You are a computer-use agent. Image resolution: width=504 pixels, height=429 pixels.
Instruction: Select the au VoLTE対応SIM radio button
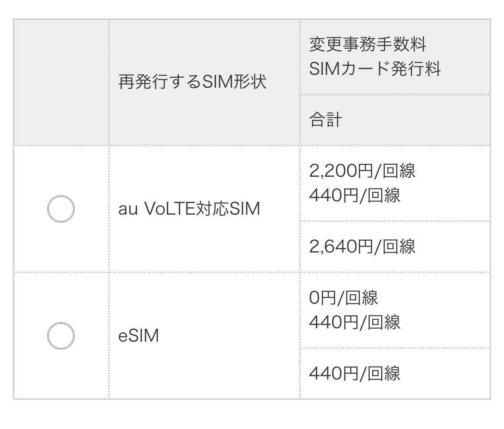[x=61, y=209]
